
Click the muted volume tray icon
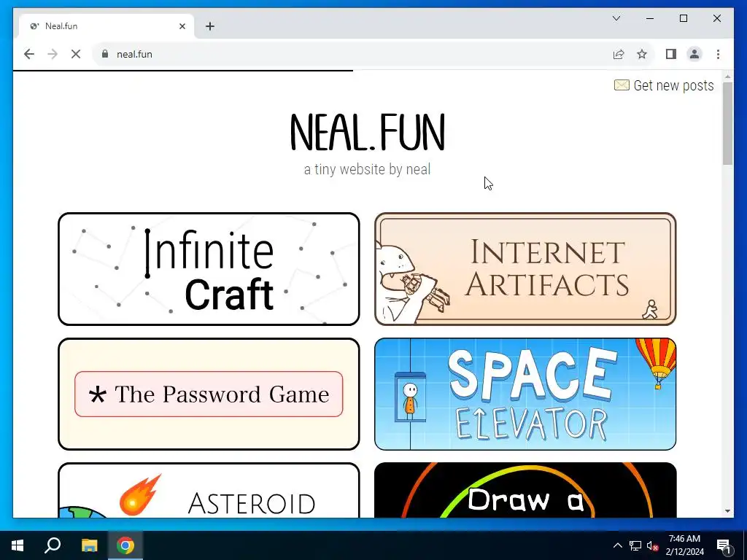652,545
